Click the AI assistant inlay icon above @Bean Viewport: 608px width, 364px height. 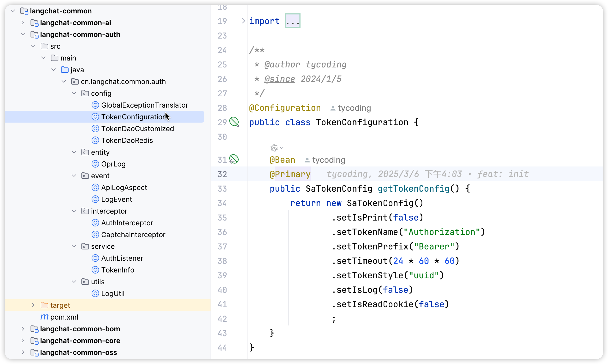coord(274,147)
